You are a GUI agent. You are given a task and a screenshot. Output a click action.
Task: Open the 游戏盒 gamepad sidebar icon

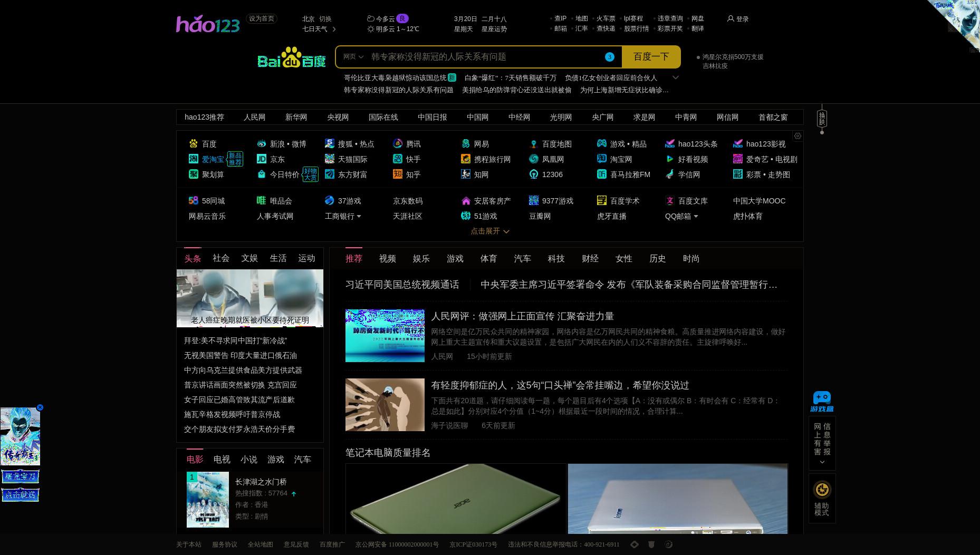(822, 402)
